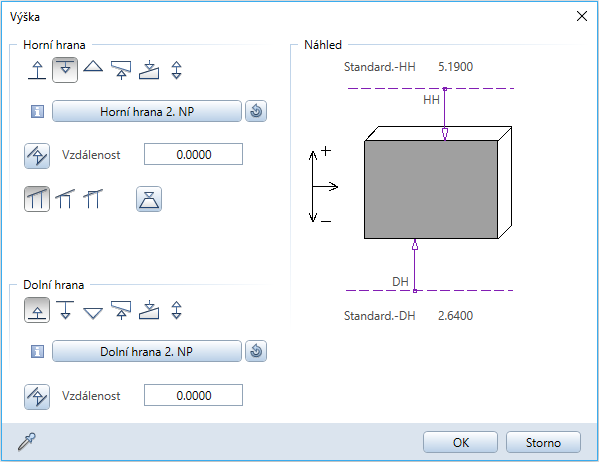The image size is (599, 462).
Task: Toggle upper-plane relative icon in Horní hrana
Action: [x=65, y=70]
